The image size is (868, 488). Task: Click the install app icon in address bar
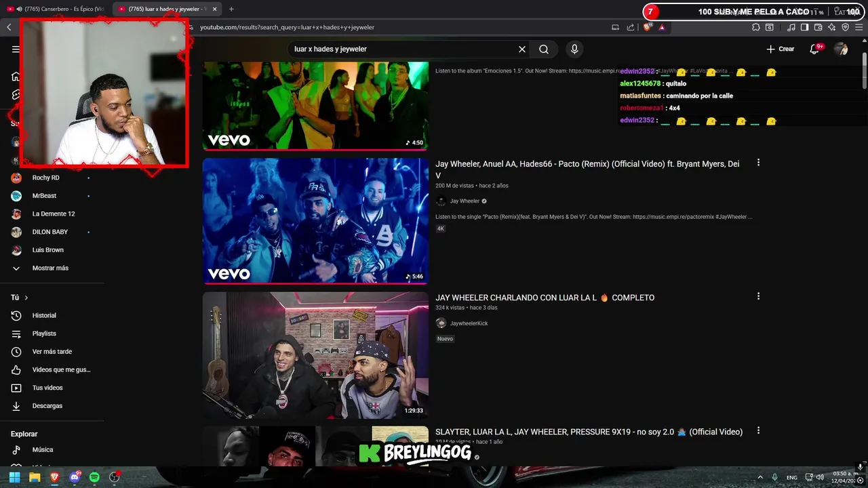615,27
